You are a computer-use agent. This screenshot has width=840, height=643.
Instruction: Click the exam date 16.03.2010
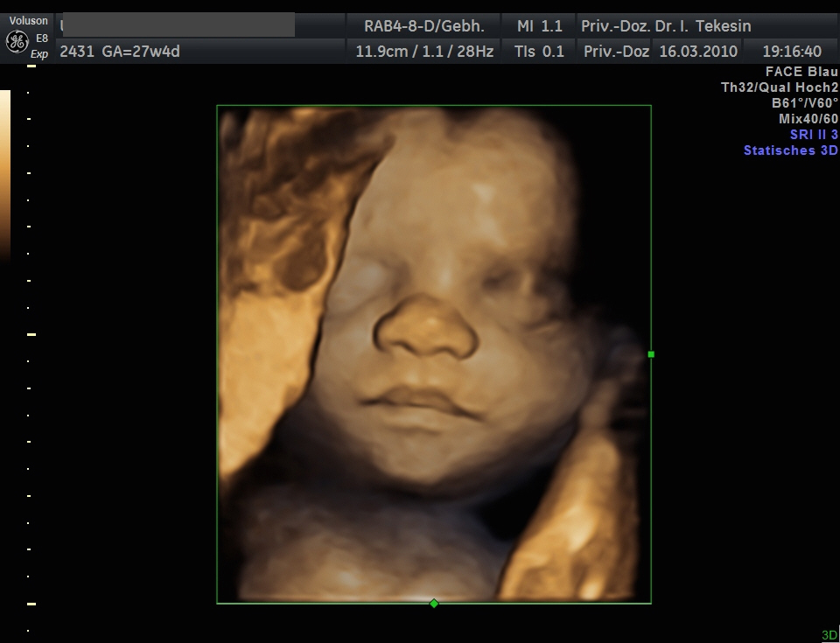pos(698,52)
